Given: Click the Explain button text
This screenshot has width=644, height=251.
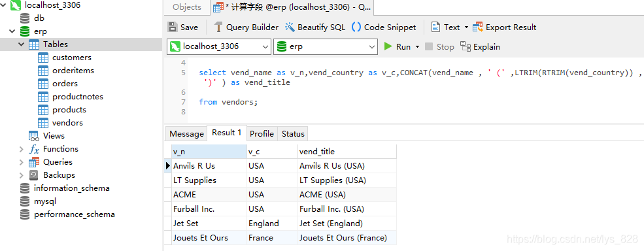Looking at the screenshot, I should 486,47.
